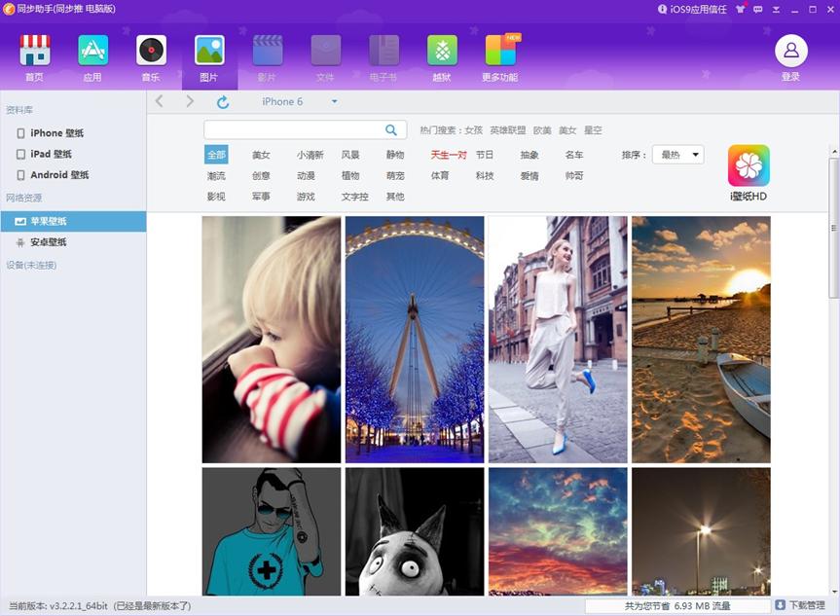Click the wallpaper search input field

click(292, 130)
